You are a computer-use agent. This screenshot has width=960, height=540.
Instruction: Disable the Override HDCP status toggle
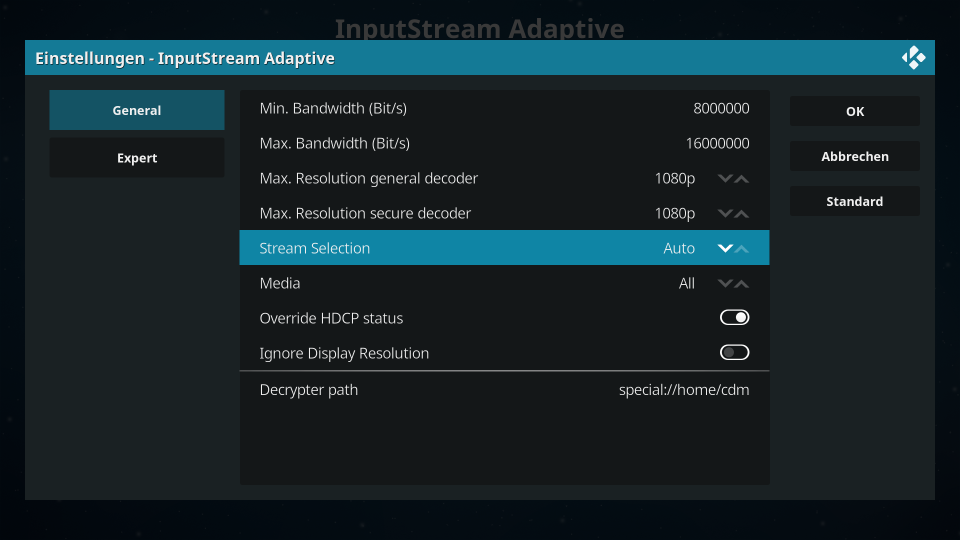(734, 317)
